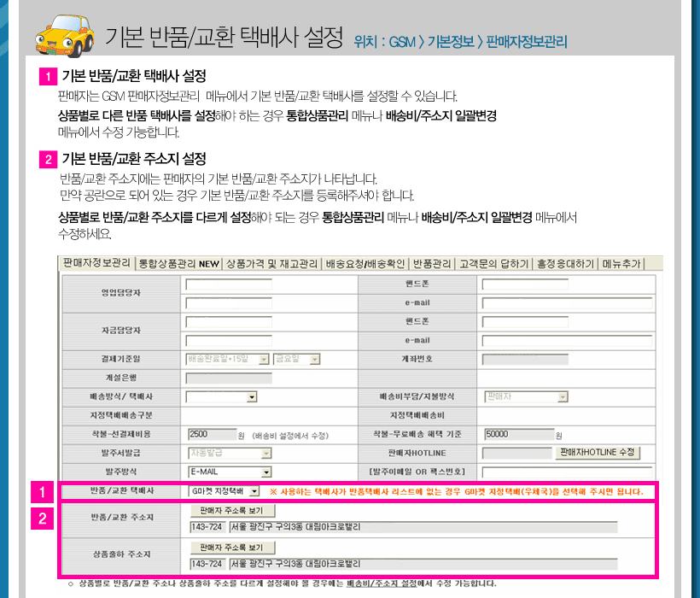Screen dimensions: 700x598
Task: Switch to the 고객문의 답하기 tab
Action: (x=494, y=264)
